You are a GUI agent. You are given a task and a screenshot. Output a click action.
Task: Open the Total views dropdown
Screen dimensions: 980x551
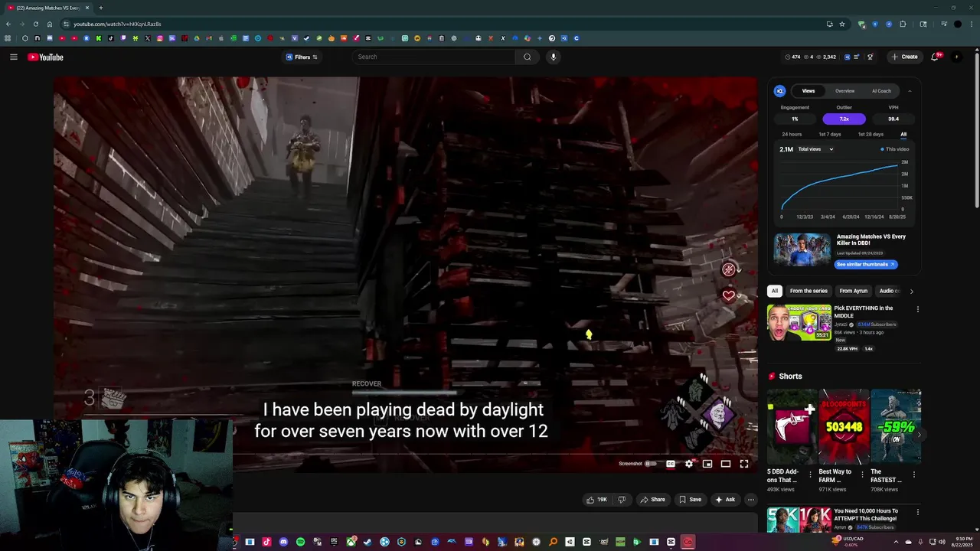(x=815, y=149)
